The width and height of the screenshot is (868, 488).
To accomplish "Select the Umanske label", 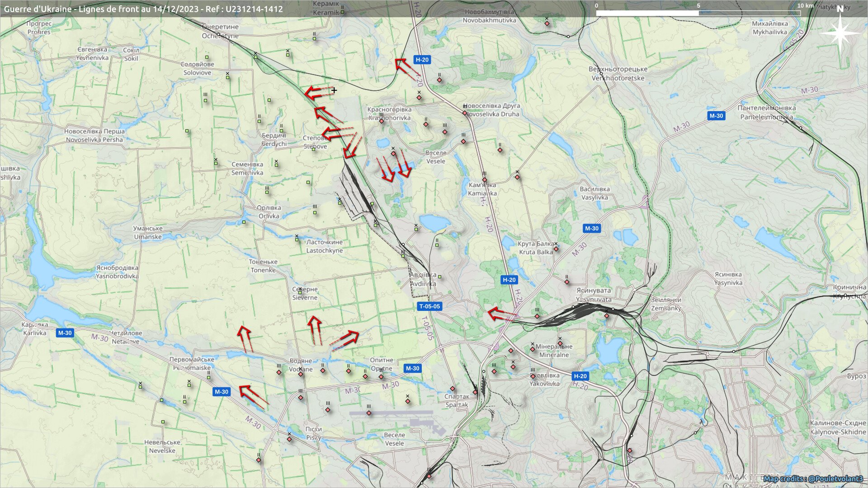I will pos(147,232).
